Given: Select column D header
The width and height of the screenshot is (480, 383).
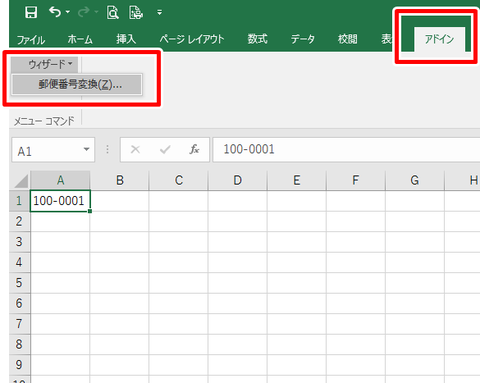Looking at the screenshot, I should click(x=238, y=180).
